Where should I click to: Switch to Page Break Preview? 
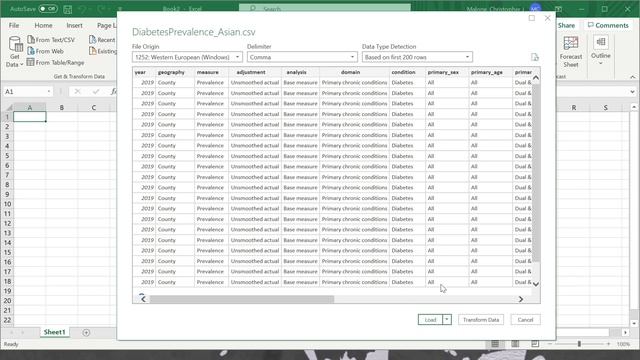535,344
